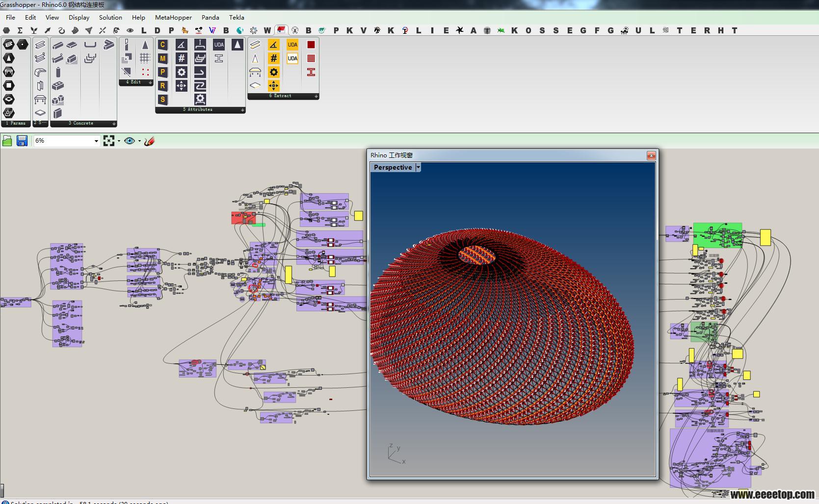
Task: Select the dark UDA attribute icon
Action: pyautogui.click(x=219, y=45)
